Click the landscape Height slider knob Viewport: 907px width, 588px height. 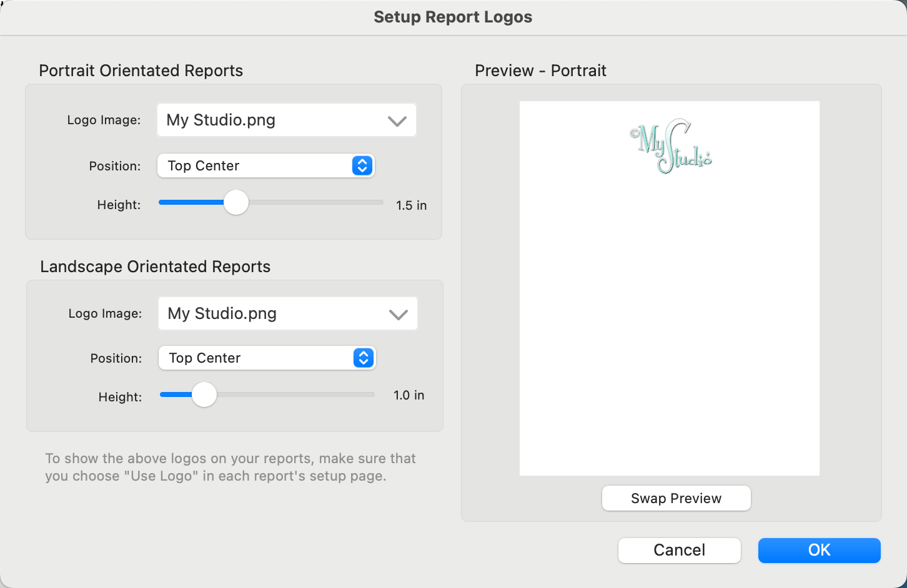(x=204, y=395)
